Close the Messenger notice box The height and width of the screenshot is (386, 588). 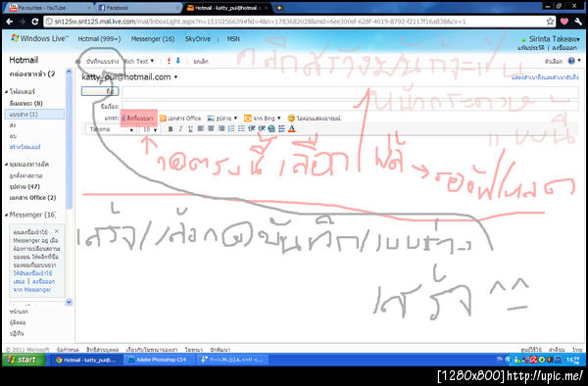click(x=57, y=231)
